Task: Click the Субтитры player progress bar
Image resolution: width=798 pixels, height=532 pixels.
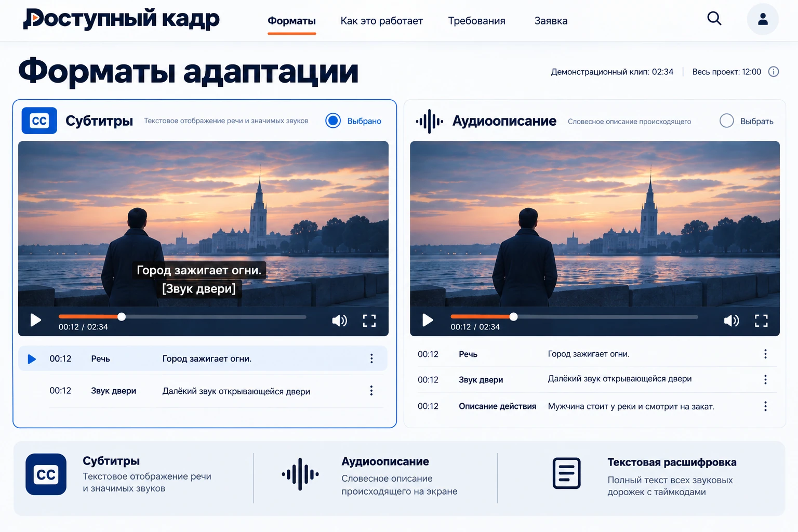Action: (x=182, y=317)
